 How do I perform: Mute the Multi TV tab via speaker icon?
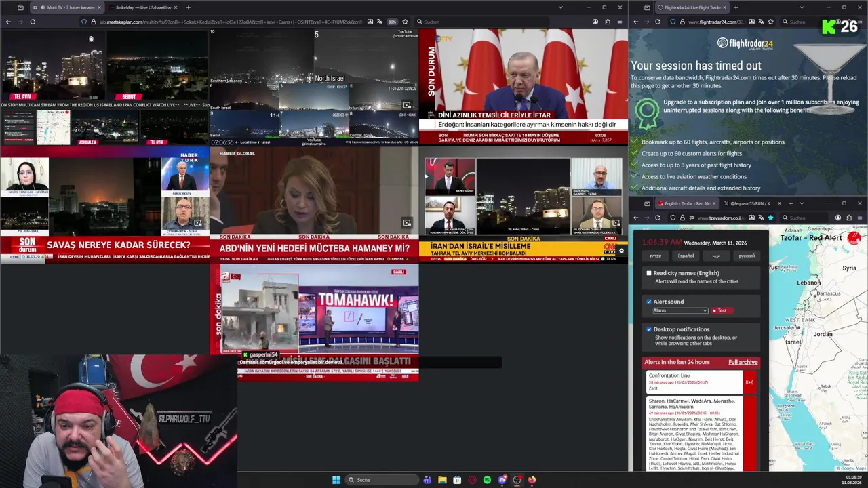pos(43,7)
